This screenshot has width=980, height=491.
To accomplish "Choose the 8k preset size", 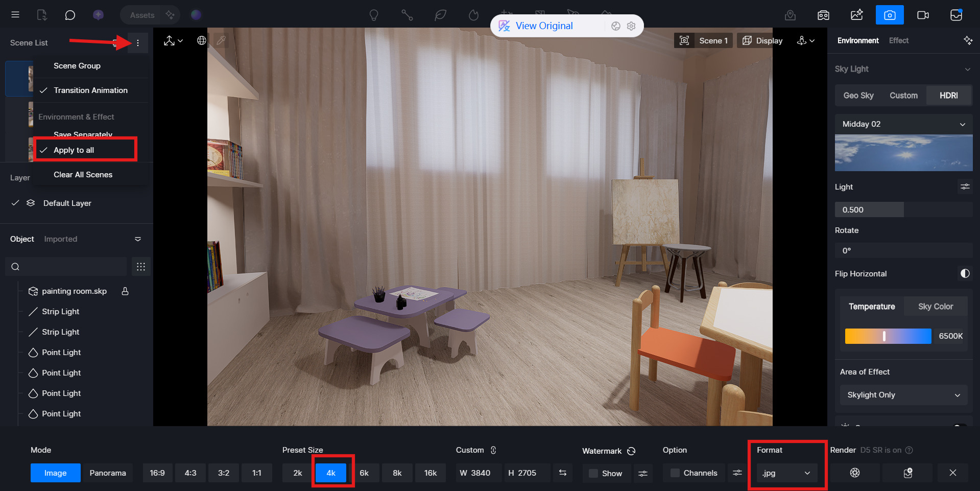I will coord(397,473).
